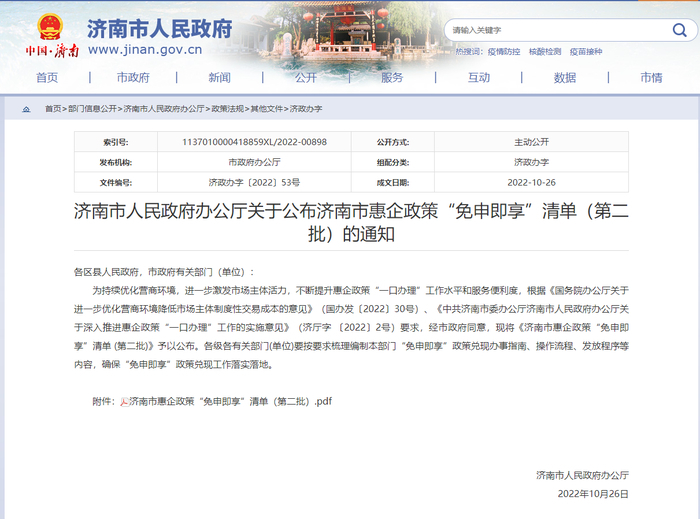Click the national emblem logo

pos(50,25)
